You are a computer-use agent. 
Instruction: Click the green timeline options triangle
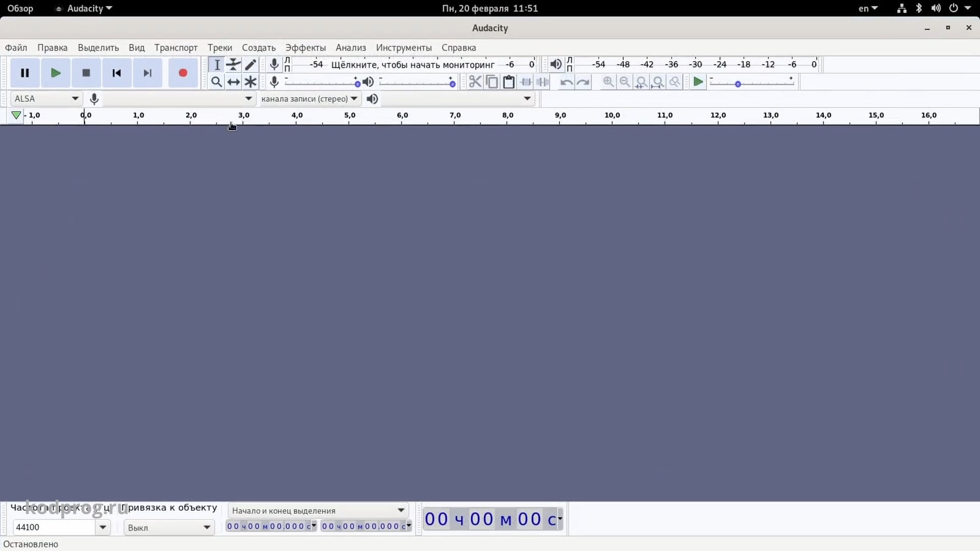pos(16,115)
